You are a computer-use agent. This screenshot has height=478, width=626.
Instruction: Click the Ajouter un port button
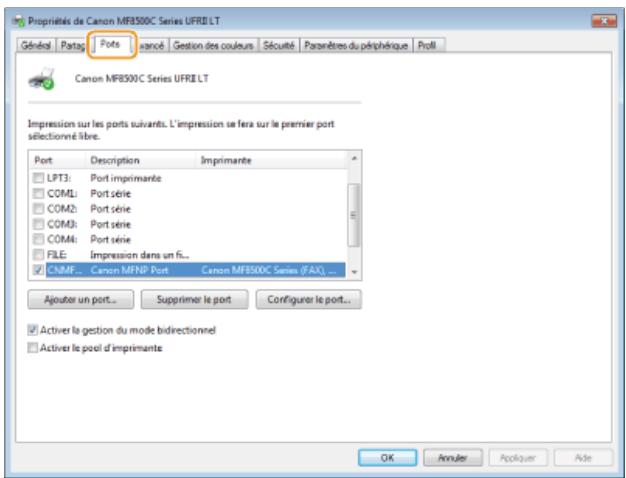point(81,299)
